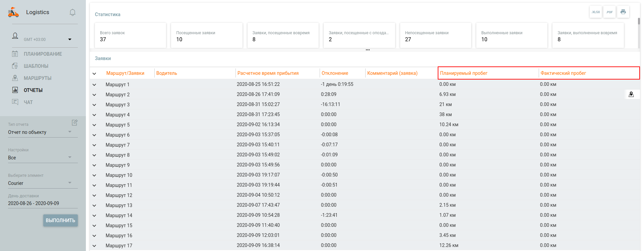This screenshot has height=251, width=644.
Task: Click the statistics panel three-dot resize handle
Action: pyautogui.click(x=368, y=50)
